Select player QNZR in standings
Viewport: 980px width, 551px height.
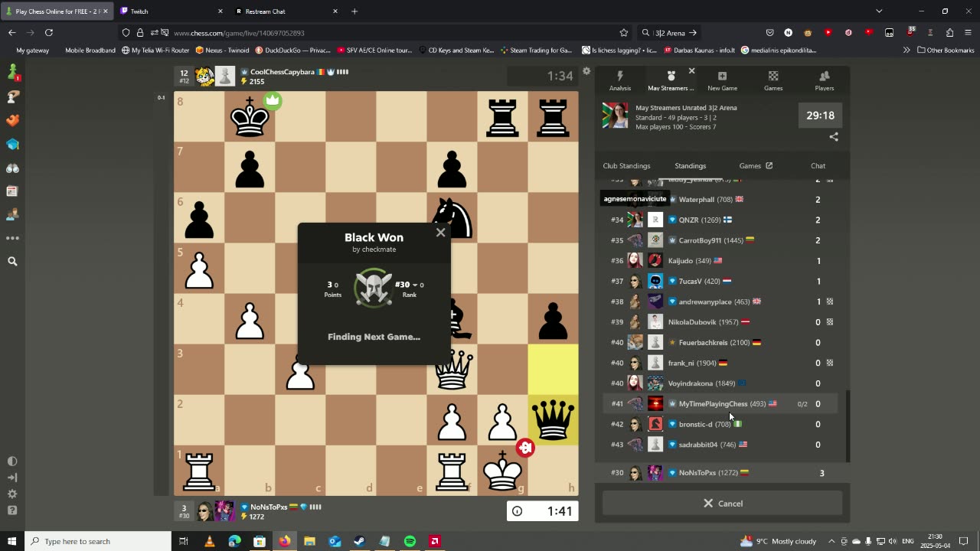click(688, 220)
